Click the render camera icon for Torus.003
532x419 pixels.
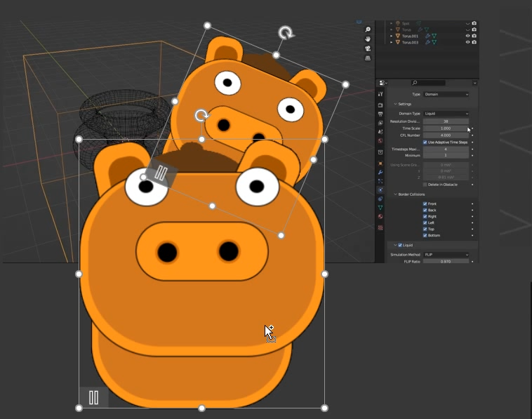pos(474,42)
